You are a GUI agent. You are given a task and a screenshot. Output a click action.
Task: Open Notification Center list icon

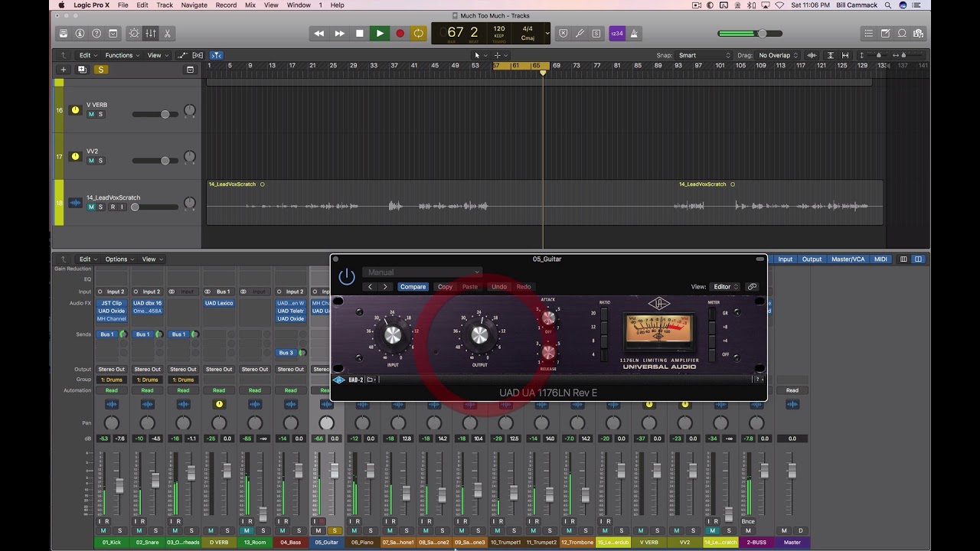(x=917, y=5)
